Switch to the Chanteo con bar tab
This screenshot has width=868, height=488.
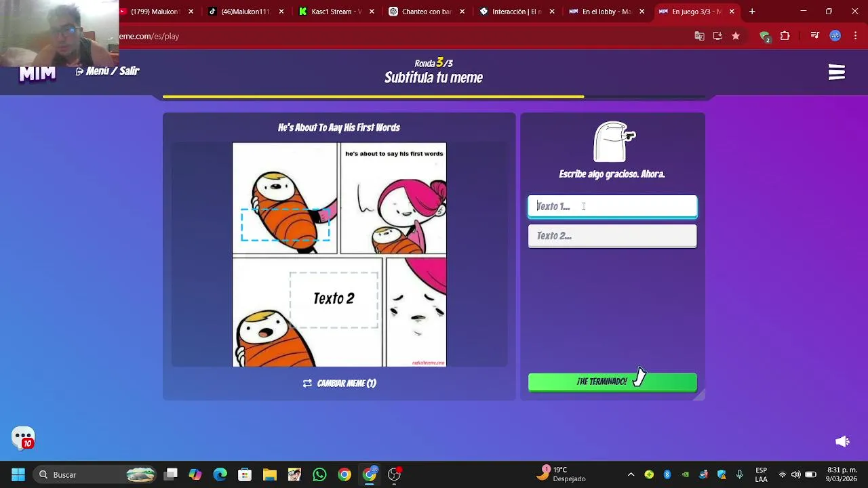coord(427,12)
